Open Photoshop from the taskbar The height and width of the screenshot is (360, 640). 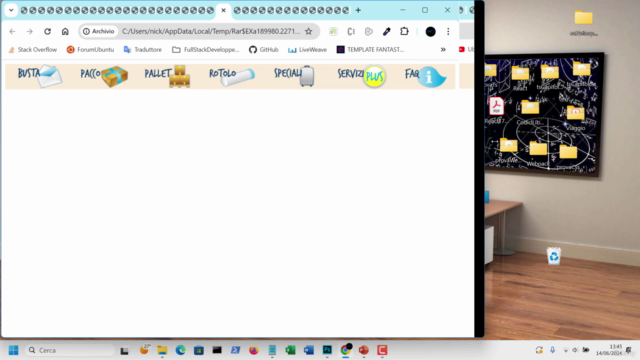[x=327, y=350]
